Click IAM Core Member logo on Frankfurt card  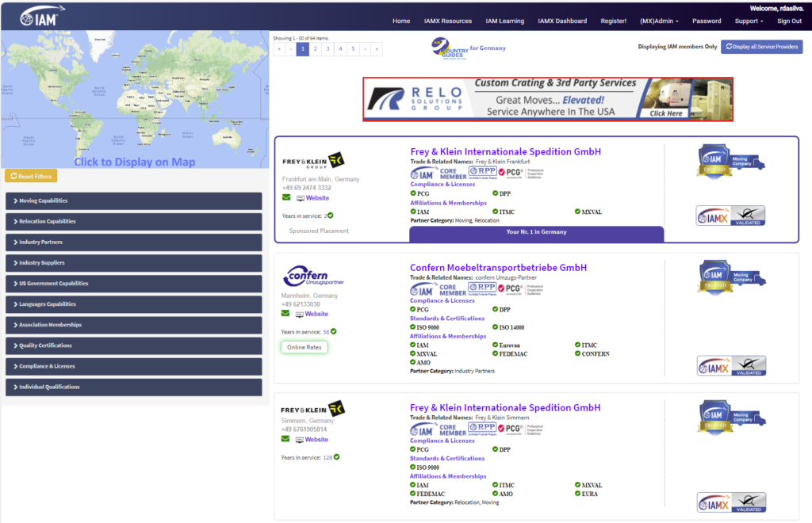point(438,173)
